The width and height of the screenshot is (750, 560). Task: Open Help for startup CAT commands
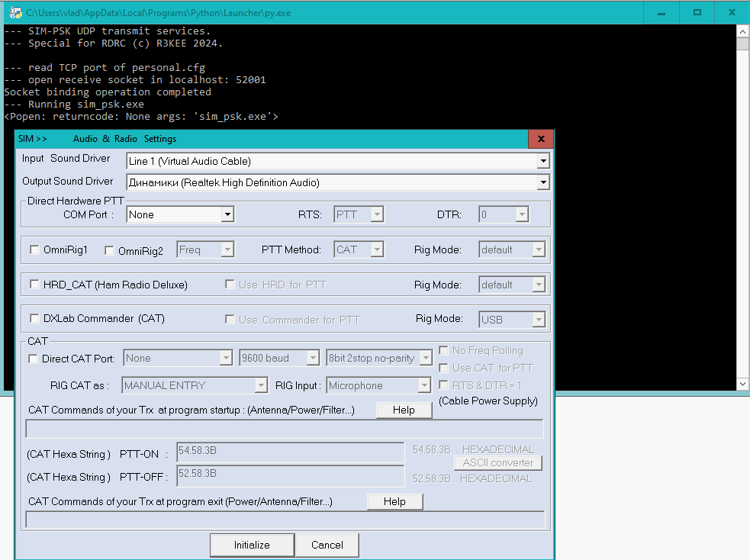[x=404, y=410]
